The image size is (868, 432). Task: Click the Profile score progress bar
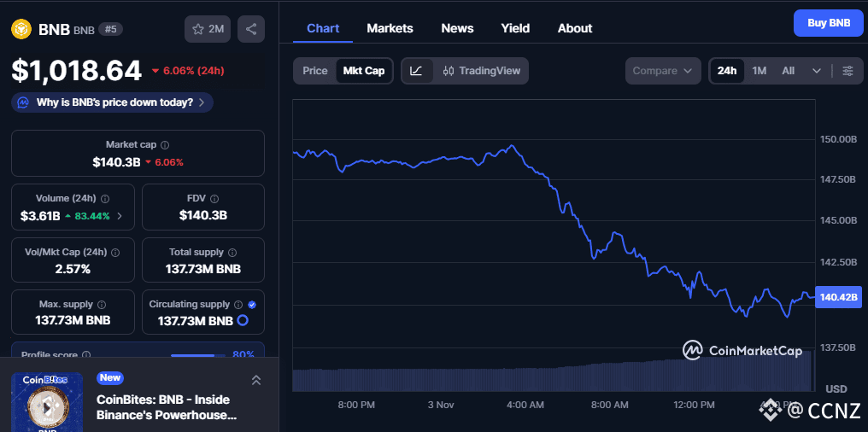tap(193, 355)
